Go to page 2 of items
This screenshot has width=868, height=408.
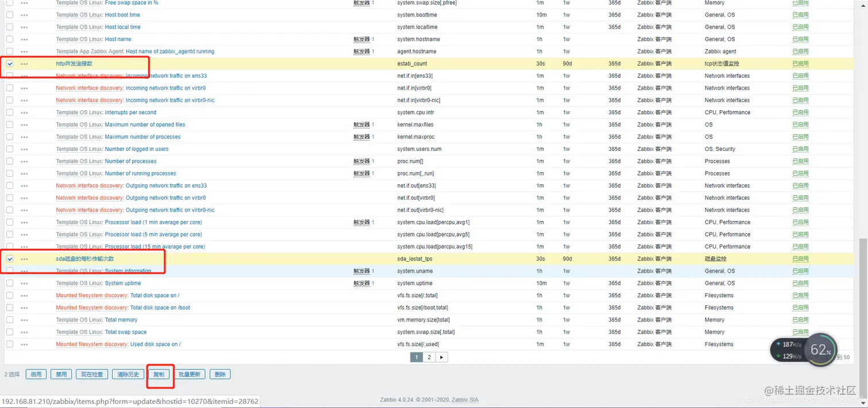(x=429, y=357)
